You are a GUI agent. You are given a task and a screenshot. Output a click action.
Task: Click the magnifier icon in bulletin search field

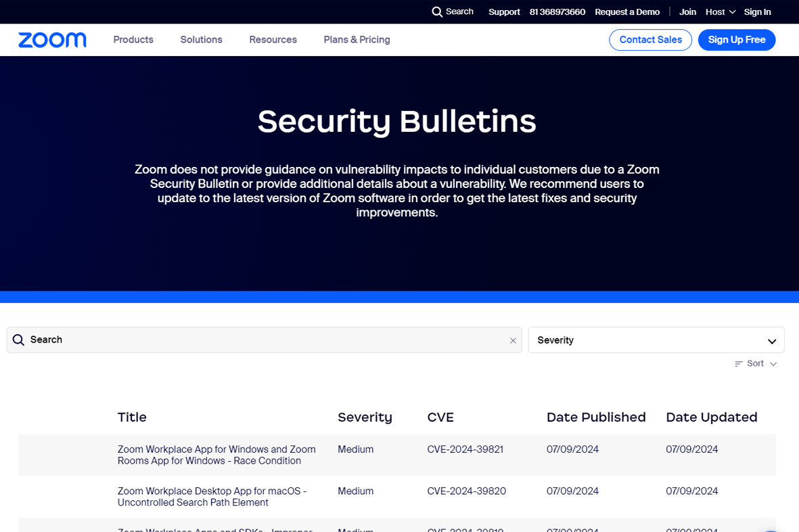(18, 340)
